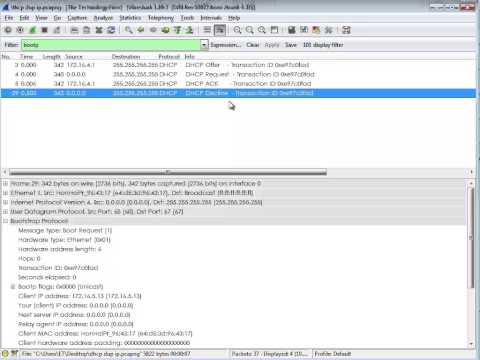The height and width of the screenshot is (360, 480).
Task: Open a capture file from the toolbar
Action: click(x=74, y=30)
